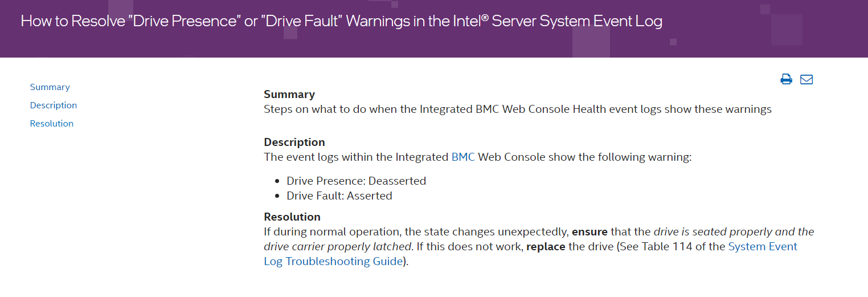Click the bold Description heading in article body
This screenshot has width=868, height=297.
294,143
